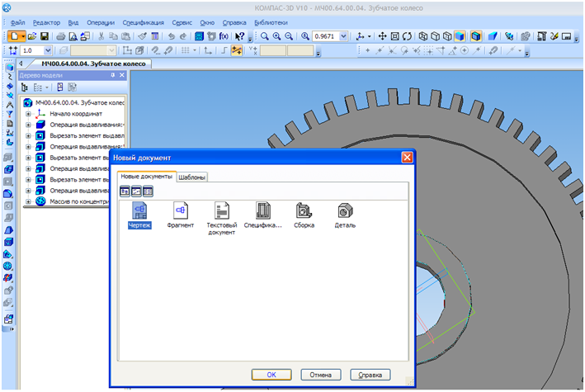Click the МЧ00.64.00.04. Зубчатое колесо document tab

[93, 64]
